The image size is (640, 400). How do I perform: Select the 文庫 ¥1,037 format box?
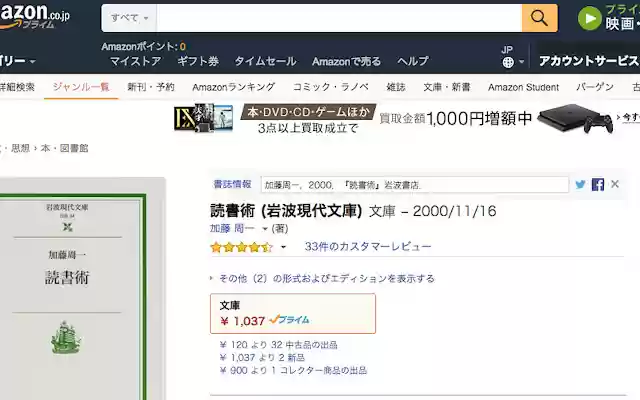293,313
